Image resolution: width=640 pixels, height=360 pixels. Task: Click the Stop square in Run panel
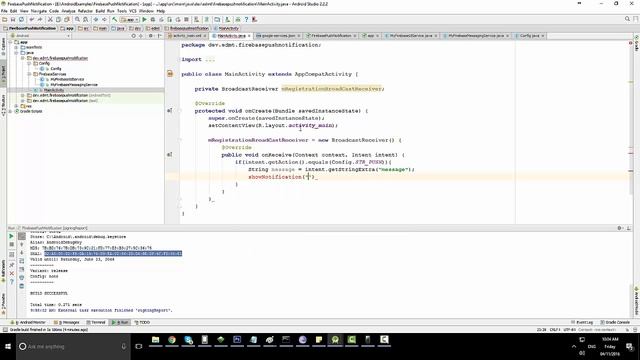tap(11, 244)
